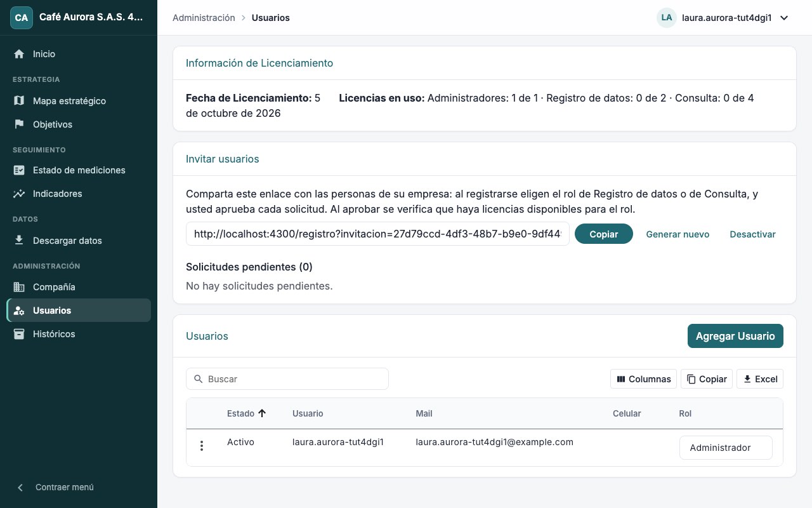Select Indicadores in the sidebar
The height and width of the screenshot is (508, 812).
pos(79,194)
